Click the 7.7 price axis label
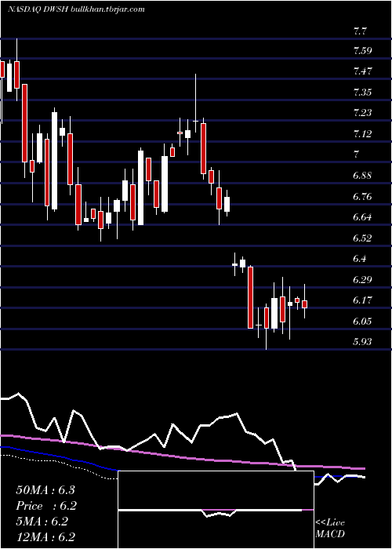392x549 pixels. [360, 31]
